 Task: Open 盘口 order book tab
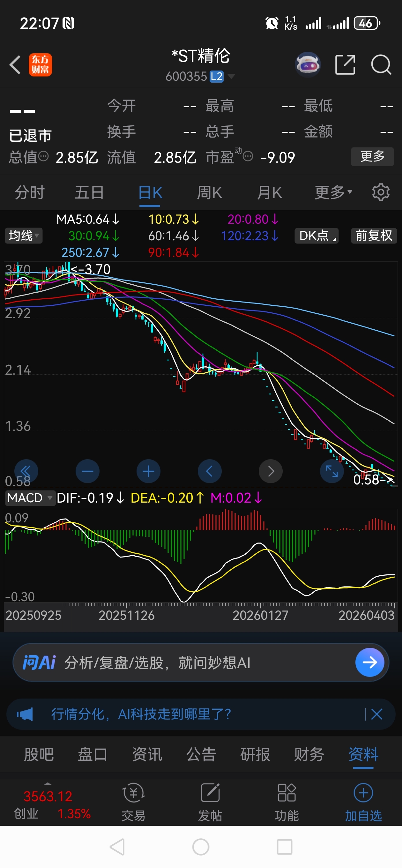[x=93, y=754]
